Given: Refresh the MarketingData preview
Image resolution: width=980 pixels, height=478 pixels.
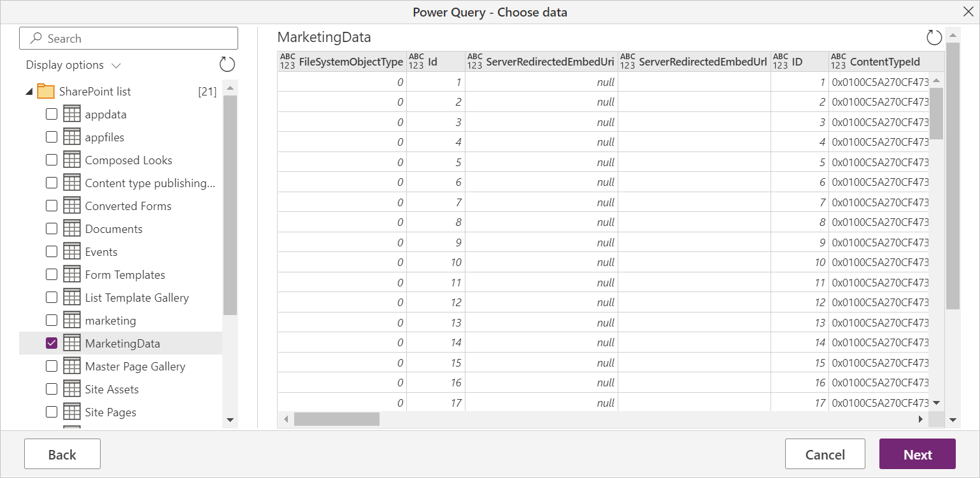Looking at the screenshot, I should [x=934, y=38].
